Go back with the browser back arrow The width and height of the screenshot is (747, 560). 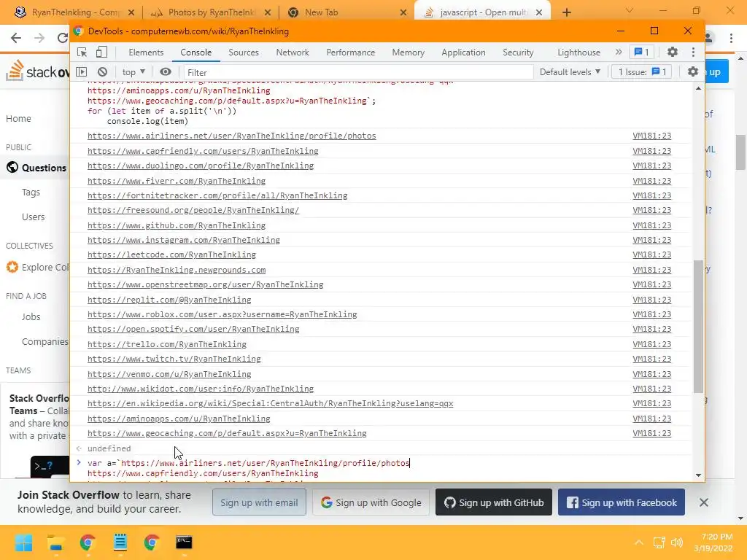click(16, 38)
